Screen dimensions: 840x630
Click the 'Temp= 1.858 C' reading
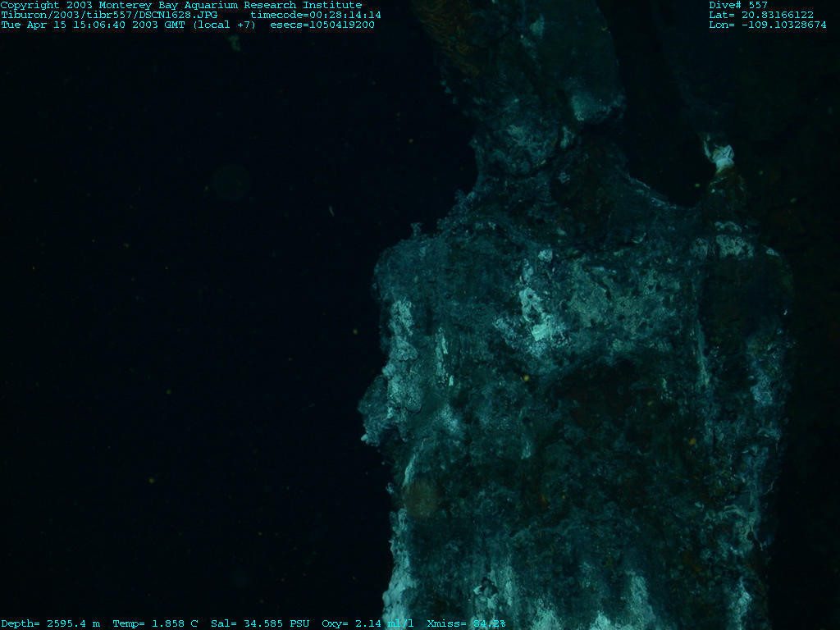pos(155,623)
